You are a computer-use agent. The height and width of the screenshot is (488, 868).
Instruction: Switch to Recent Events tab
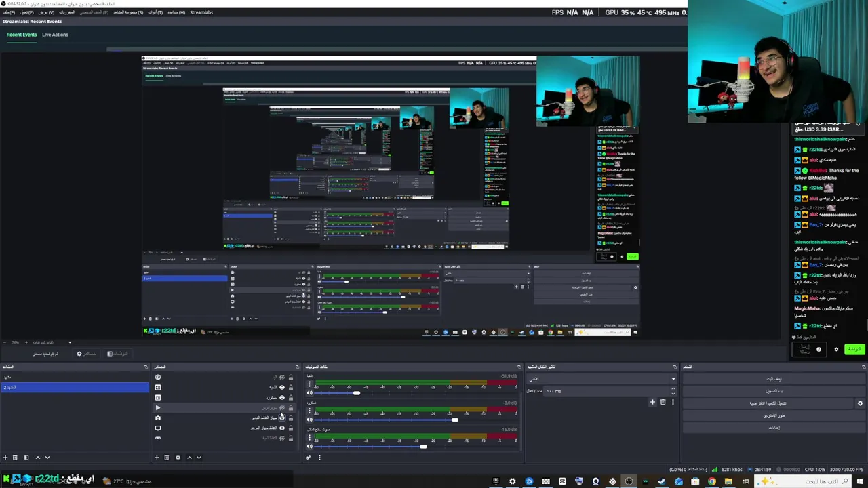point(22,35)
